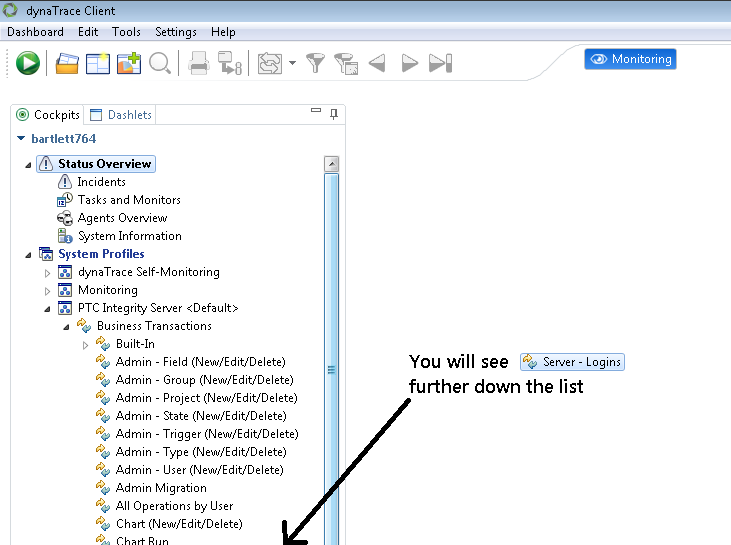Open the Help menu
This screenshot has width=731, height=545.
[223, 32]
